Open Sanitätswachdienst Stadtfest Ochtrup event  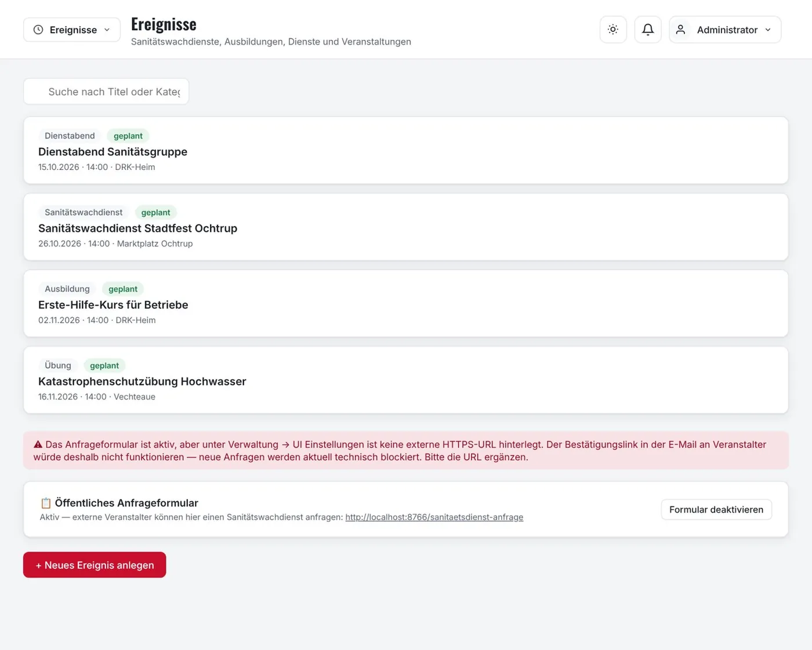(406, 227)
